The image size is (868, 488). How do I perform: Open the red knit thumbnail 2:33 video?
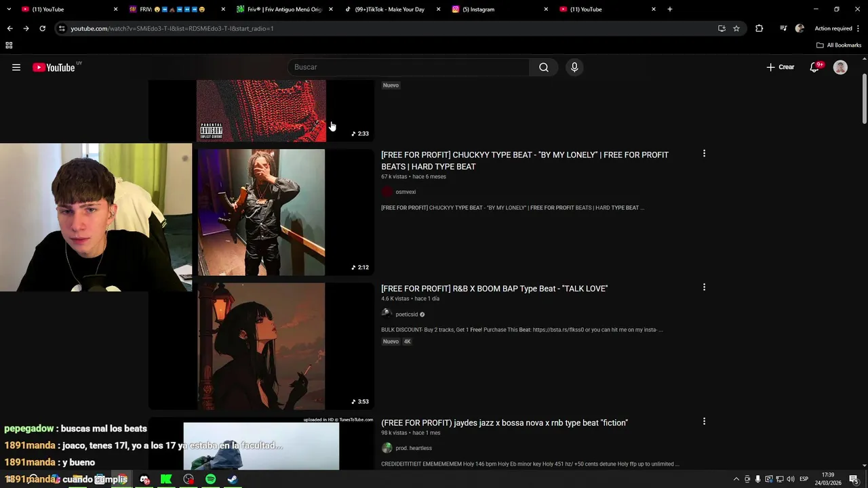click(261, 110)
